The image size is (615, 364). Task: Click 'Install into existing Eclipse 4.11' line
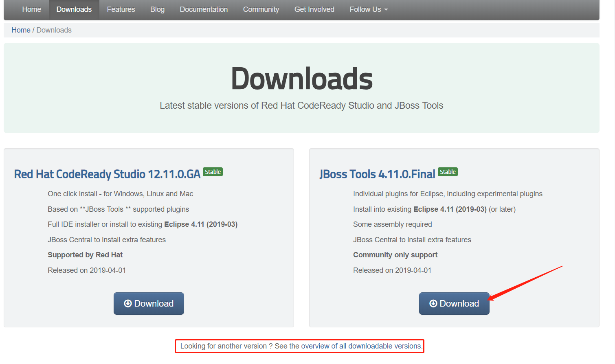click(x=434, y=209)
